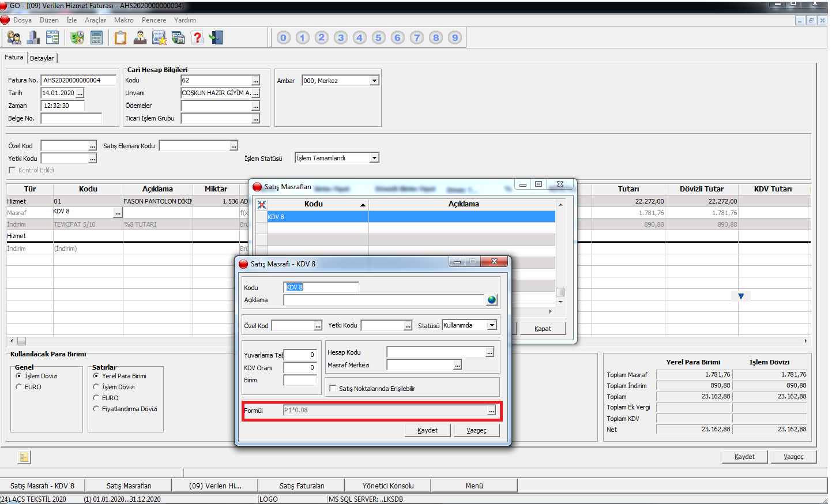
Task: Switch to the Detaylar tab
Action: pyautogui.click(x=42, y=58)
